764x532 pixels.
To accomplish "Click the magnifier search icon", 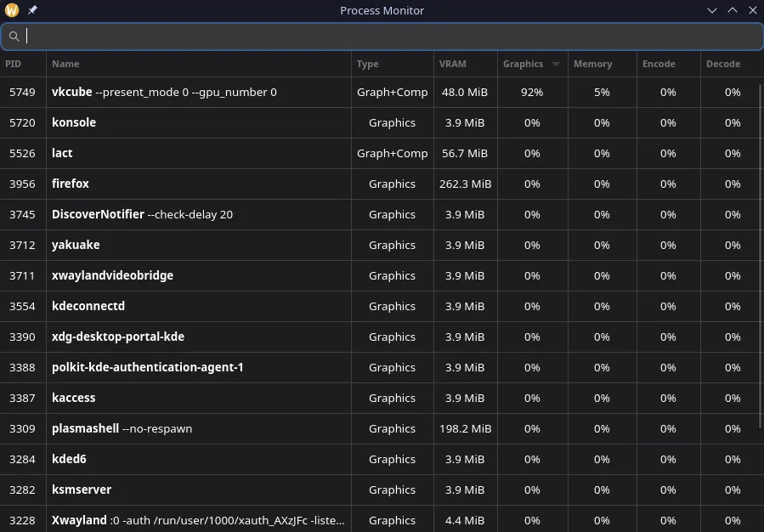I will (x=14, y=37).
